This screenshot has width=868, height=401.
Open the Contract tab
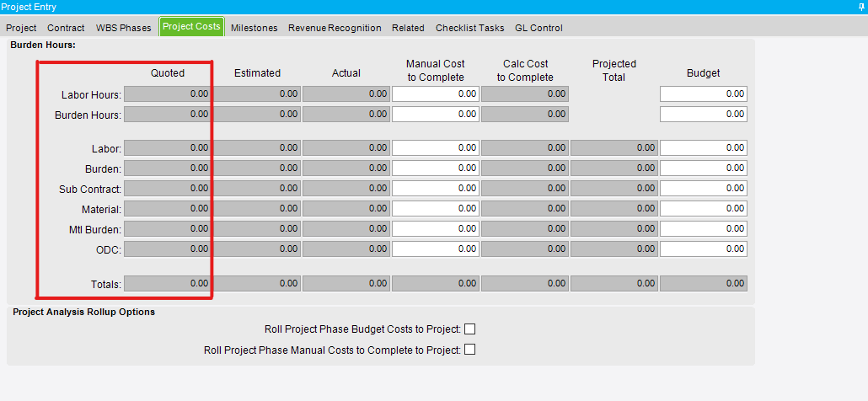[66, 28]
